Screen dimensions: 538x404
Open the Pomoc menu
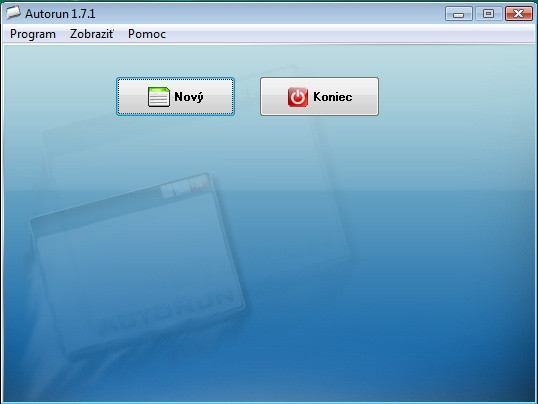coord(147,34)
